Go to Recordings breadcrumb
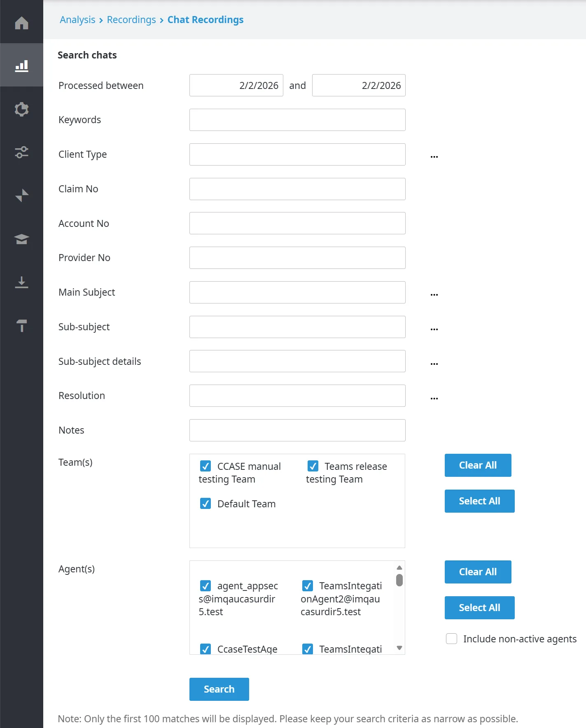The image size is (586, 728). 131,20
